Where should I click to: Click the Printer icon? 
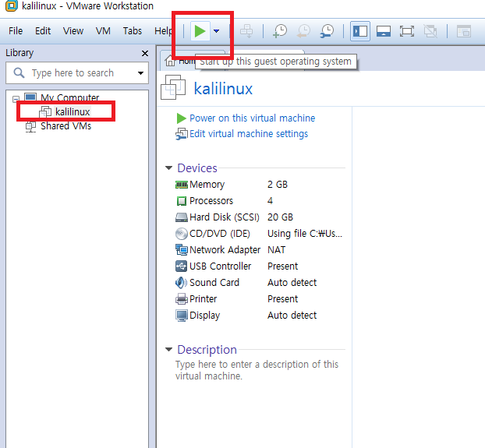pos(181,299)
